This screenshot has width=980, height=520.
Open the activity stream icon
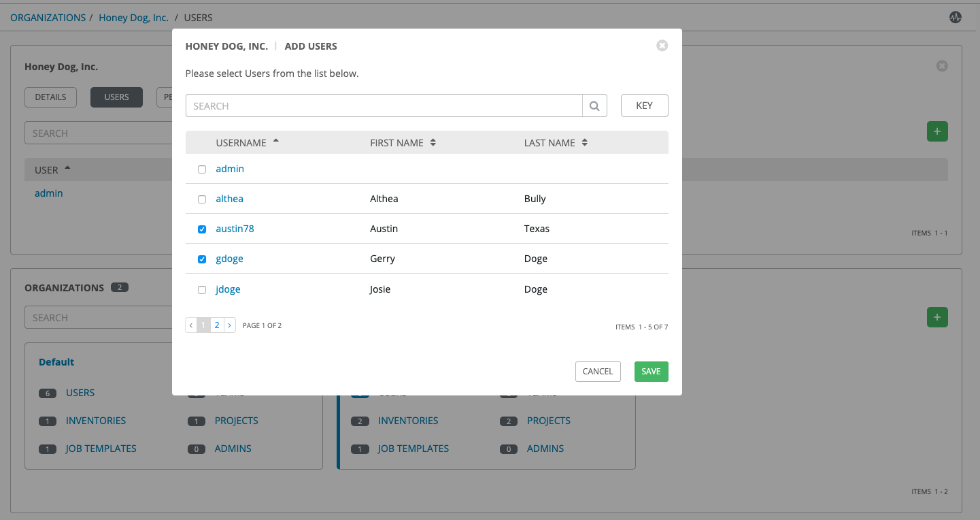[x=956, y=18]
